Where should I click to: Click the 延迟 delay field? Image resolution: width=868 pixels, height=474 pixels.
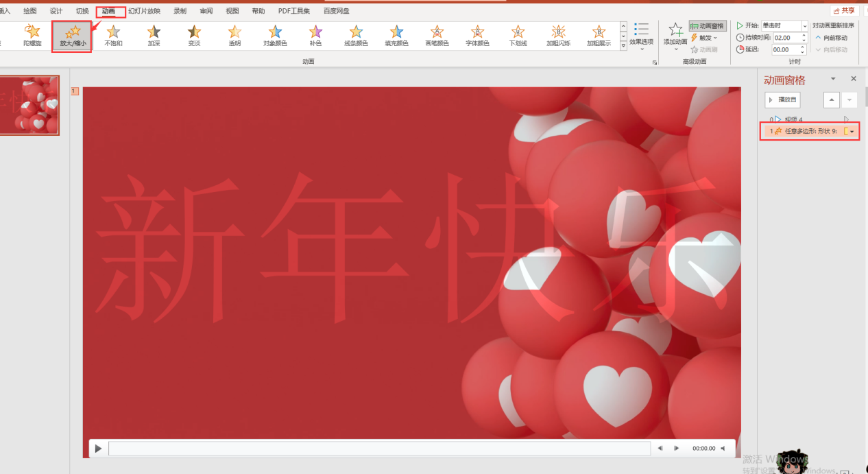tap(785, 49)
